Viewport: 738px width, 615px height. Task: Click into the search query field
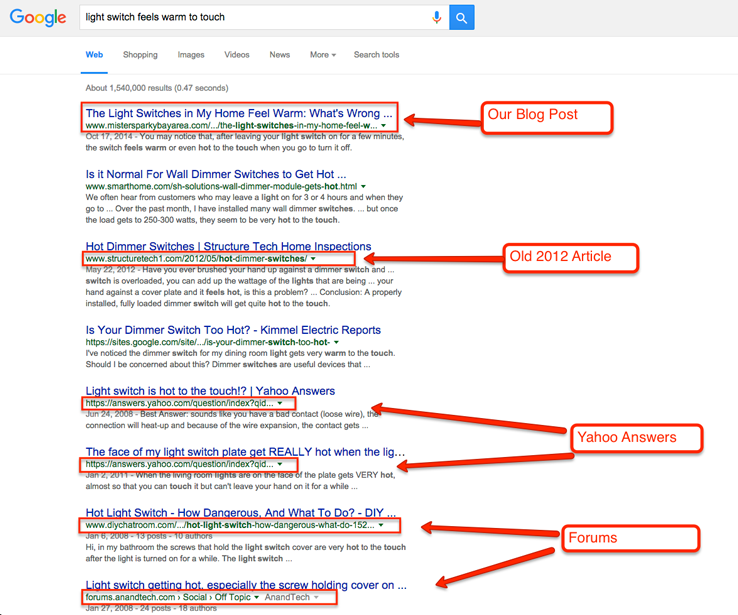(x=250, y=17)
